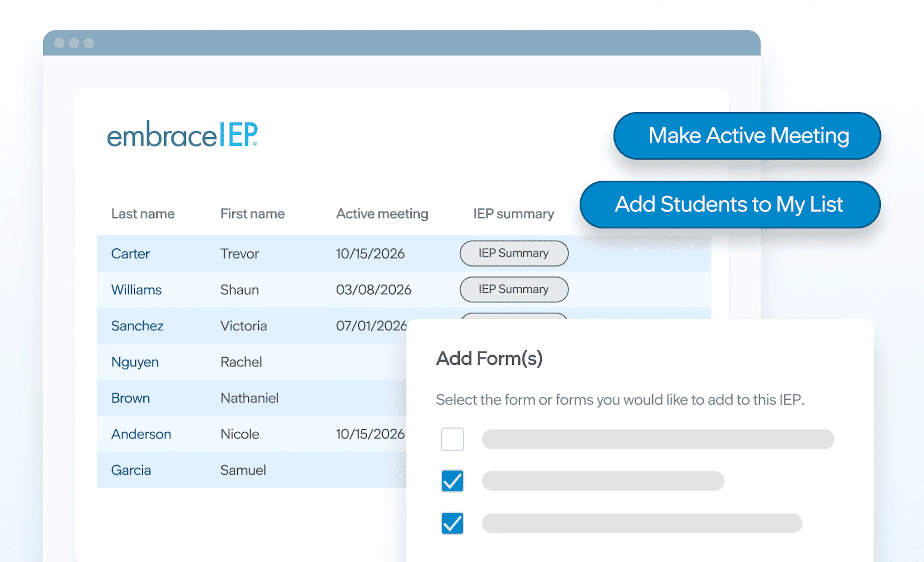This screenshot has height=562, width=924.
Task: Select first name Rachel cell
Action: click(241, 362)
